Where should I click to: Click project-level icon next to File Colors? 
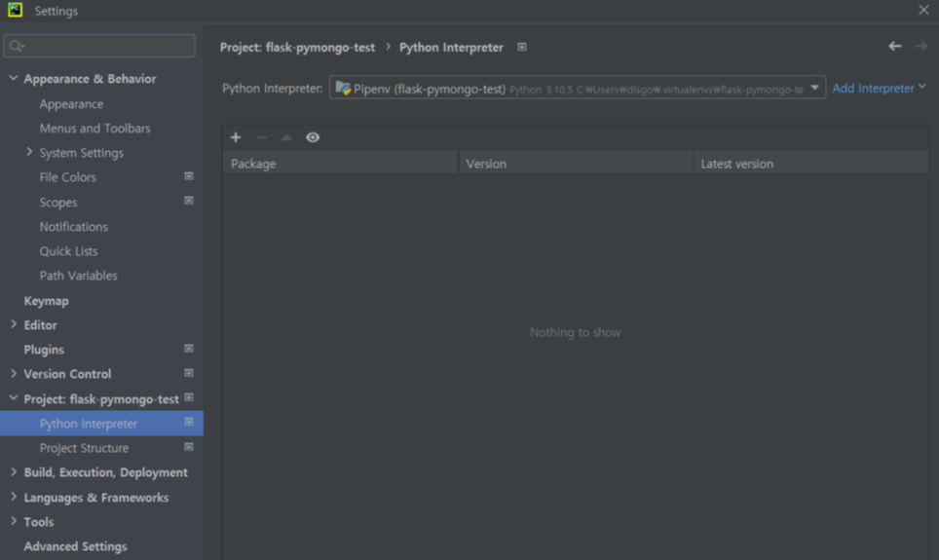point(189,176)
